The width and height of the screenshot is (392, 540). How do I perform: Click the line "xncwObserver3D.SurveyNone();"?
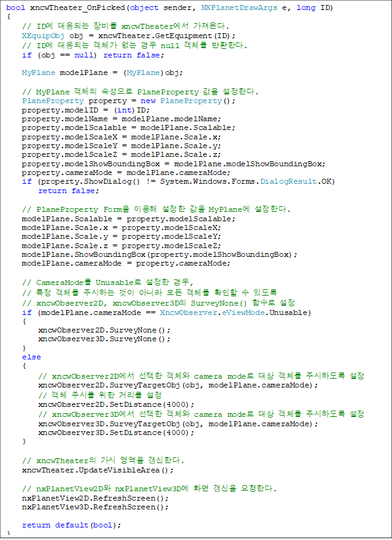click(x=104, y=339)
